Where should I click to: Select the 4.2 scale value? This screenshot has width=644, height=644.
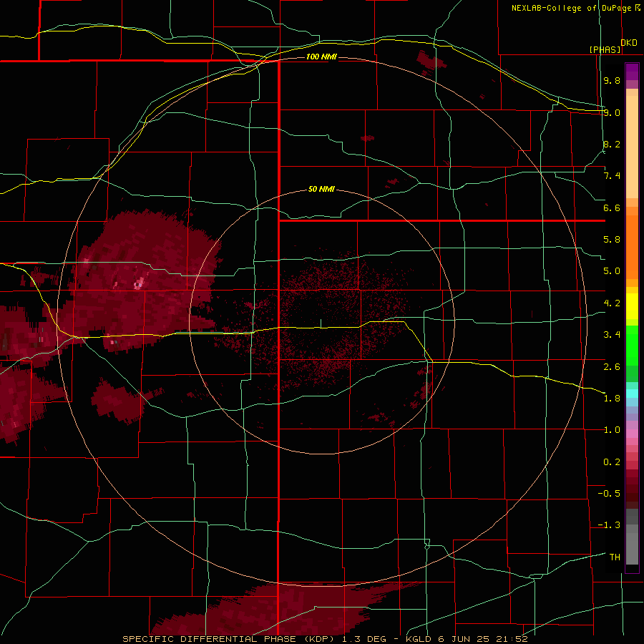(x=612, y=303)
